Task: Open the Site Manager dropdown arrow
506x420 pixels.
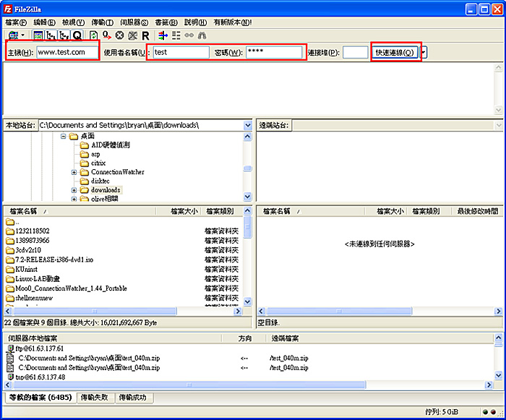Action: pyautogui.click(x=22, y=35)
